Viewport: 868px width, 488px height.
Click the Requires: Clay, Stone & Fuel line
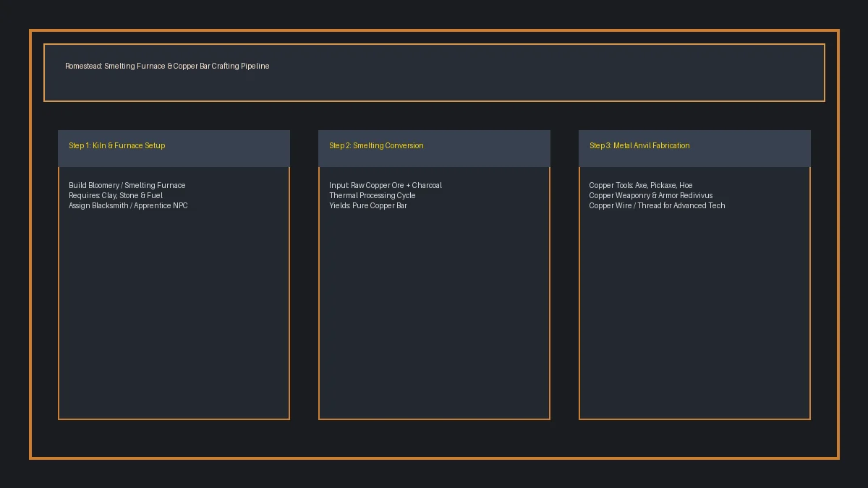(x=116, y=195)
